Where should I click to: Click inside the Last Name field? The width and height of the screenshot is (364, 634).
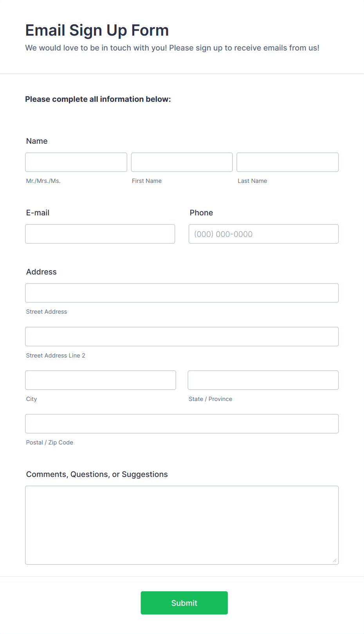tap(287, 162)
